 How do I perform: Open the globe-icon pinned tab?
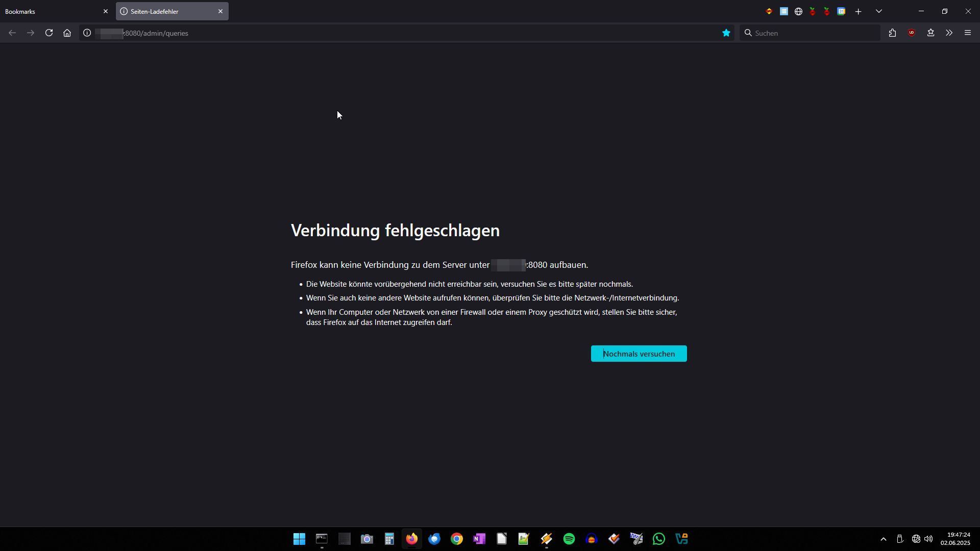(x=798, y=11)
